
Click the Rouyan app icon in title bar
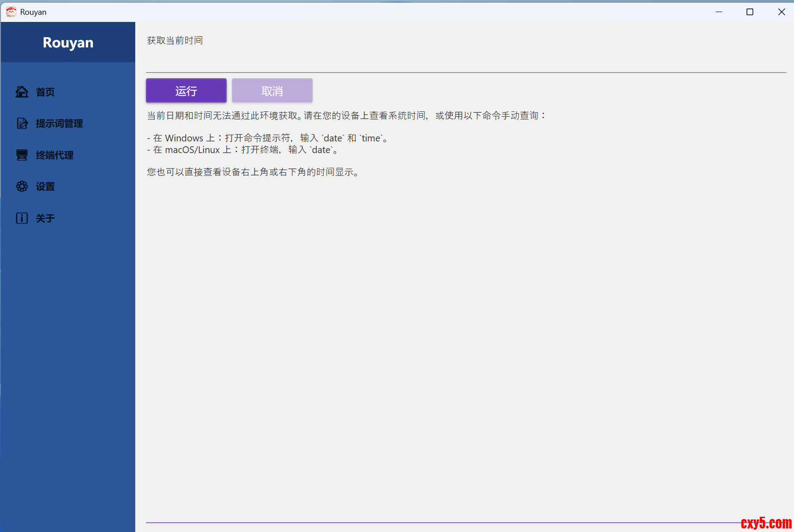tap(11, 12)
